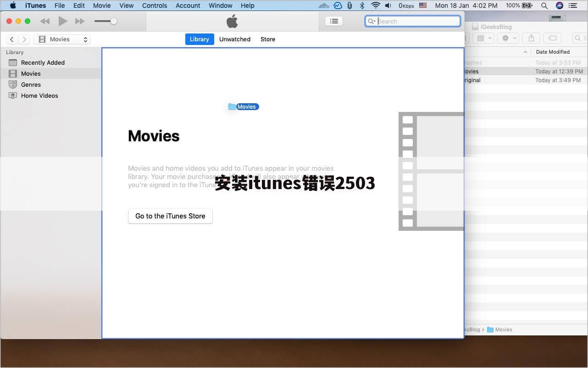Click the fast-forward playback button
The image size is (588, 368).
point(80,21)
